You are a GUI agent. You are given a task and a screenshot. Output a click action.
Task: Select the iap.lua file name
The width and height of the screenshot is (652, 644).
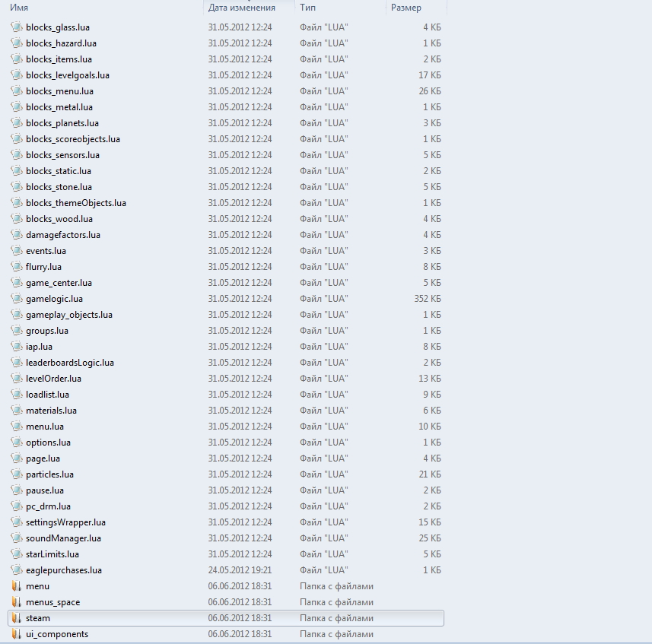pyautogui.click(x=39, y=347)
